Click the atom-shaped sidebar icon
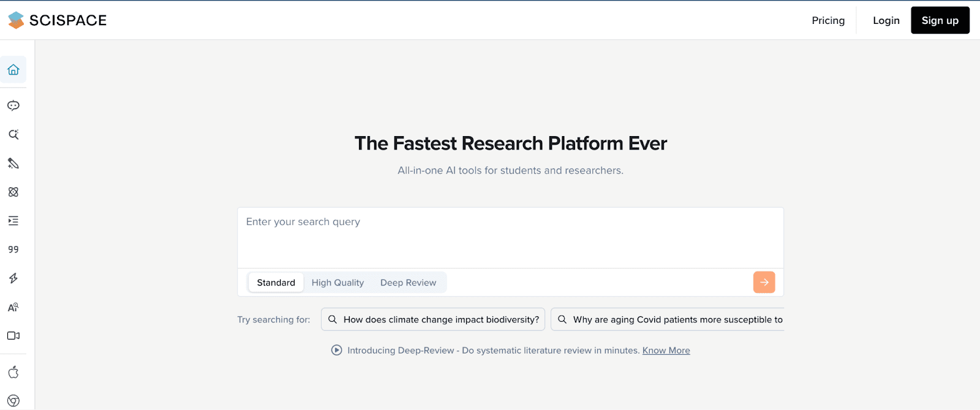Viewport: 980px width, 410px height. point(13,192)
